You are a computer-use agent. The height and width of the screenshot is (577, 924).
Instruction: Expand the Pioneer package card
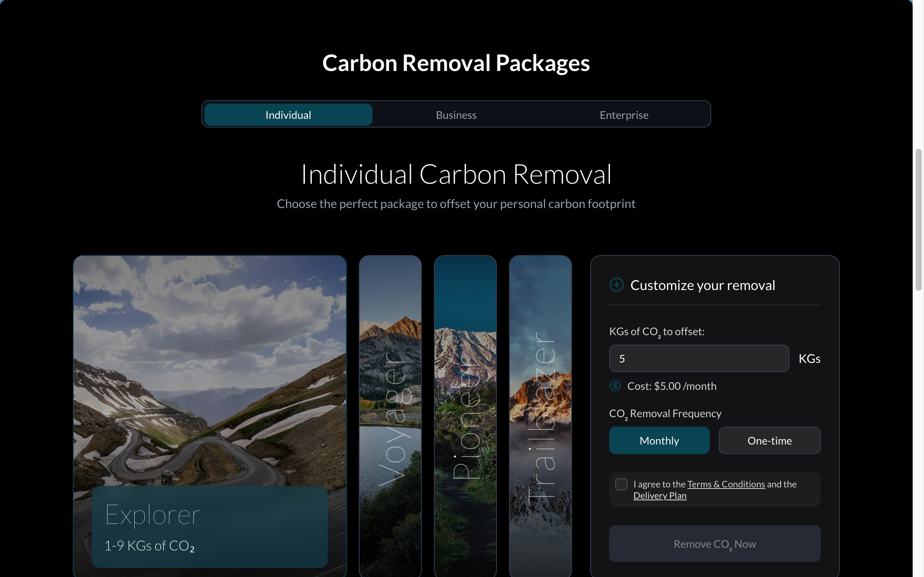[x=465, y=416]
